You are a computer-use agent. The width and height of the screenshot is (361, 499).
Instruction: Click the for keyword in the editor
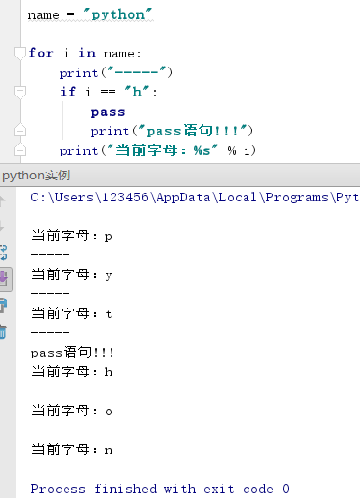pyautogui.click(x=41, y=53)
